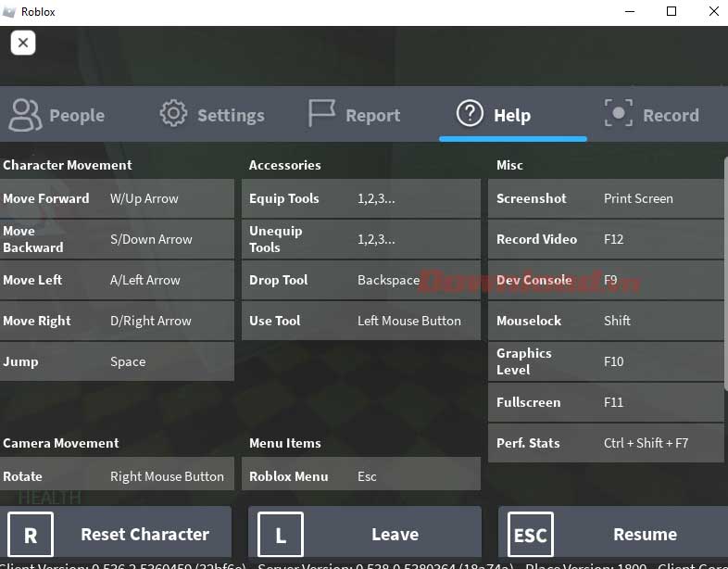Click the Screenshot row label

531,198
